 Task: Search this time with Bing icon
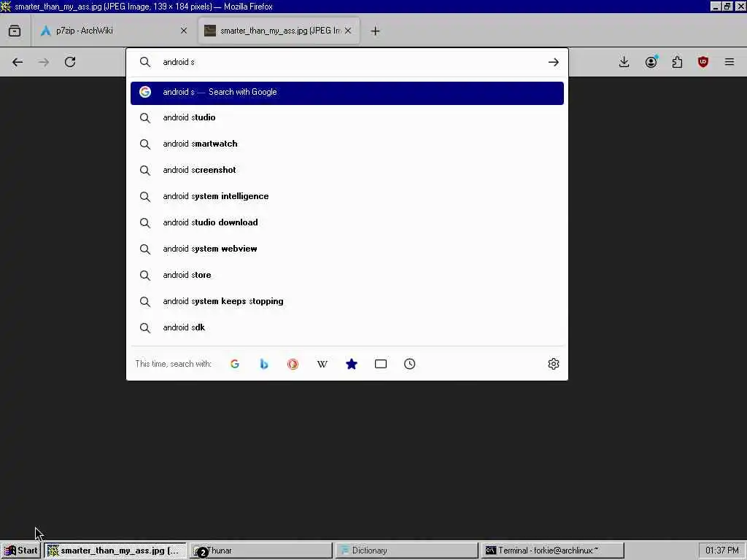[264, 364]
